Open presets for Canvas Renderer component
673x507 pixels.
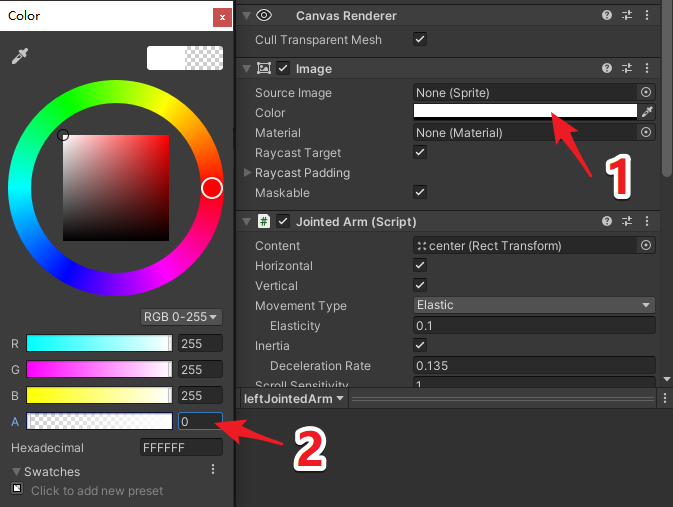(627, 15)
